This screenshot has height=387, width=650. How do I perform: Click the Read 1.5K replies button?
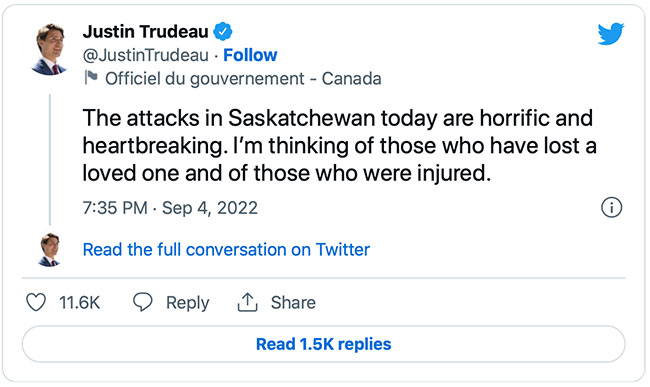coord(323,344)
